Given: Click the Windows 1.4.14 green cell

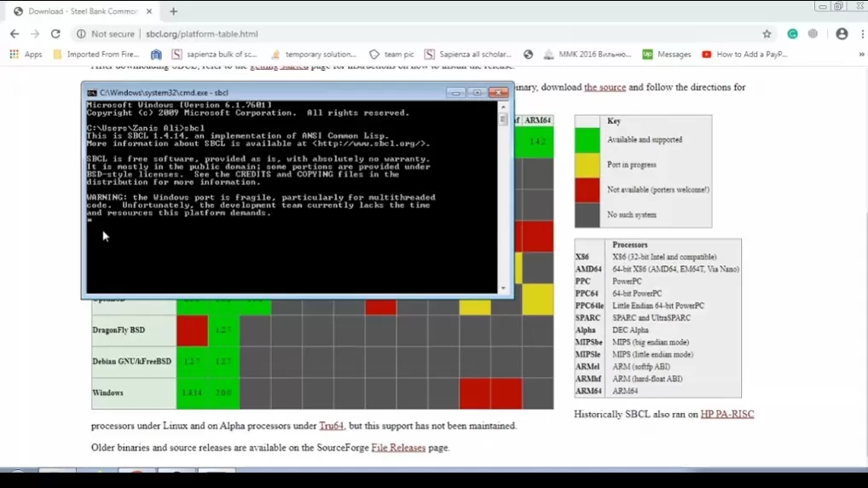Looking at the screenshot, I should 192,393.
